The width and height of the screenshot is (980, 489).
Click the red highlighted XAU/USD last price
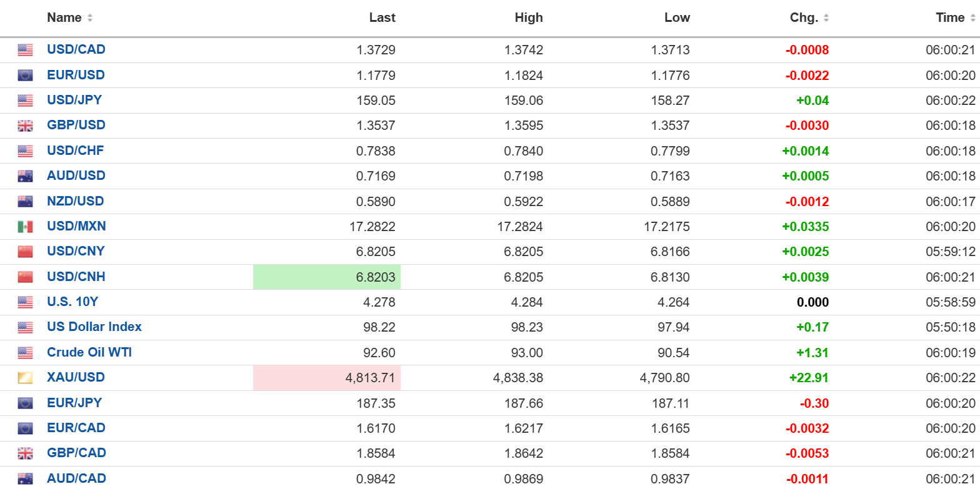(371, 378)
